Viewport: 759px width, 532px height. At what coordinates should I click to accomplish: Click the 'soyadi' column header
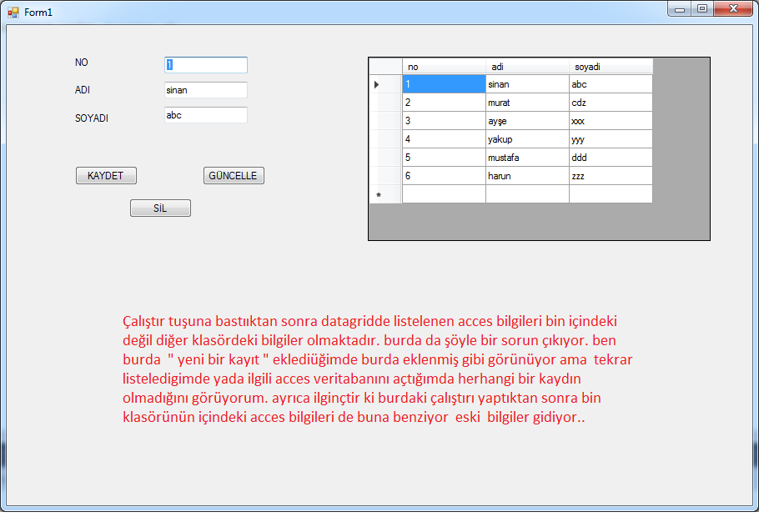pos(610,67)
